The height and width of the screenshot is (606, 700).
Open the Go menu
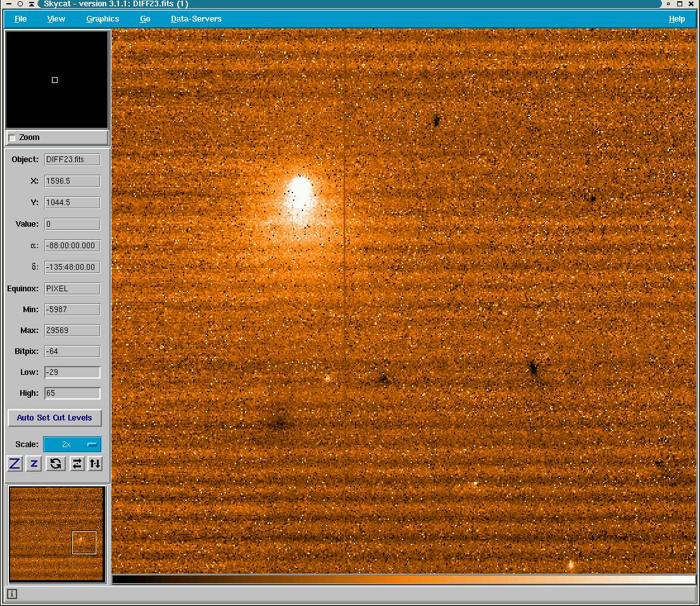[145, 19]
